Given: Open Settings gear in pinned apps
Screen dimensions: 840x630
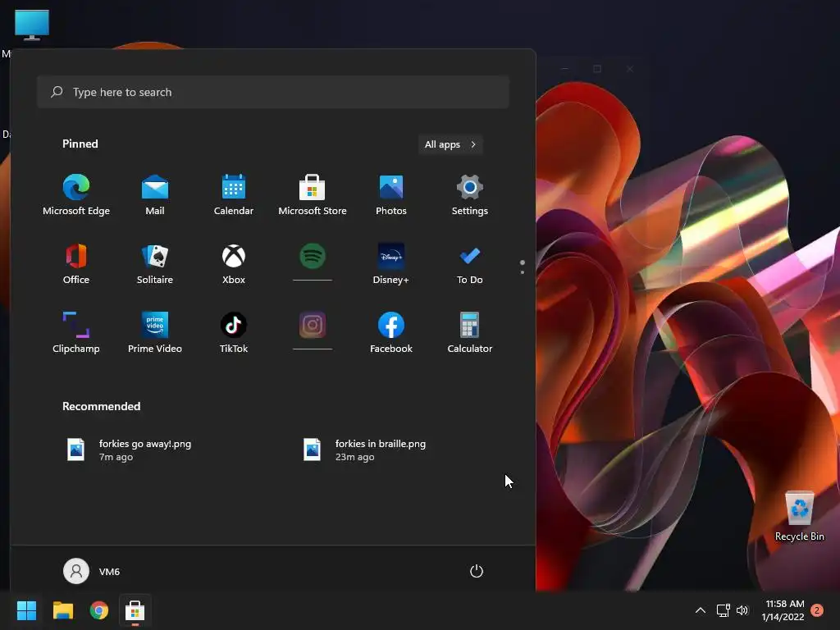Looking at the screenshot, I should 470,194.
